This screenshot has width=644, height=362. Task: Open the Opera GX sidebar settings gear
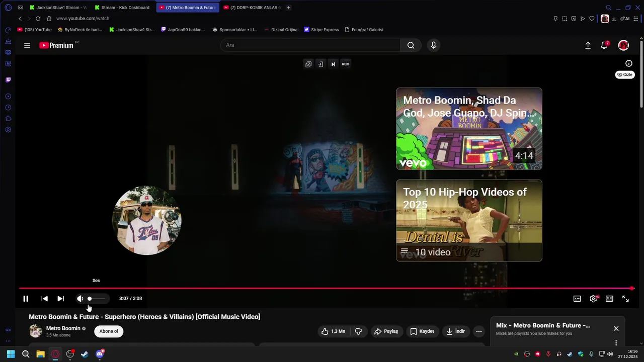(8, 130)
